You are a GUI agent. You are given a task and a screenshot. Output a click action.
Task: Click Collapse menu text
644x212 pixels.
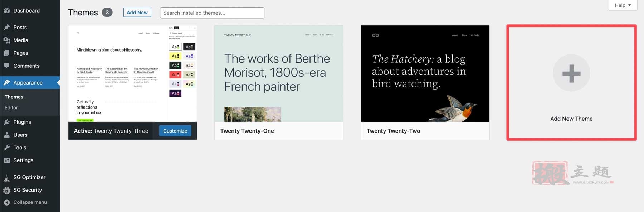click(30, 202)
